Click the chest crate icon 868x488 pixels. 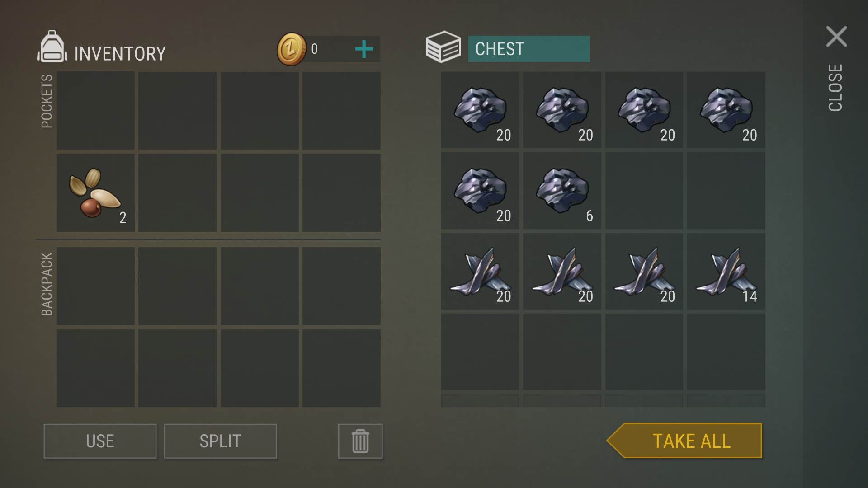[x=443, y=47]
